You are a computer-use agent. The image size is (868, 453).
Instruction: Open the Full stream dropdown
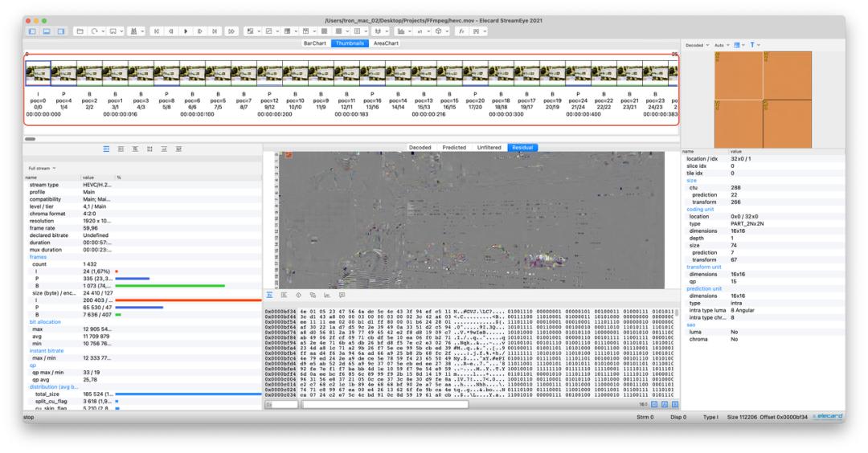(42, 168)
